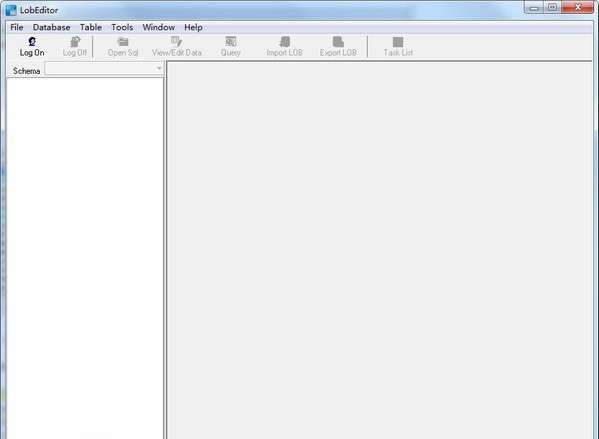Show the Task List toolbar icon
The height and width of the screenshot is (439, 599).
coord(398,42)
